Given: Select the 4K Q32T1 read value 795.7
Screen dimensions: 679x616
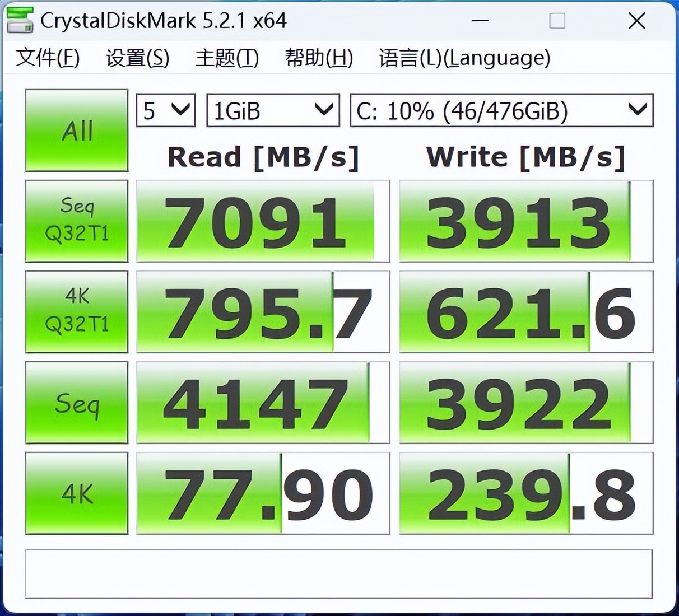Looking at the screenshot, I should click(x=263, y=312).
